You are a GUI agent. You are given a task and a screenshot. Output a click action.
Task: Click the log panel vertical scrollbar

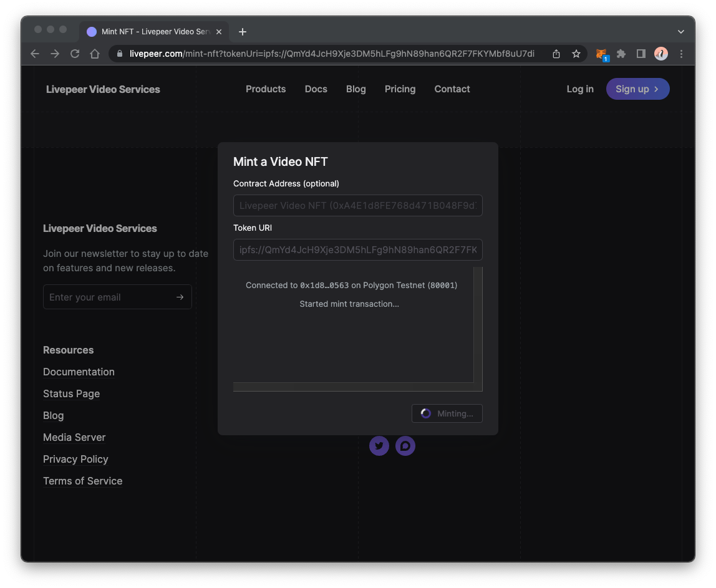(478, 325)
